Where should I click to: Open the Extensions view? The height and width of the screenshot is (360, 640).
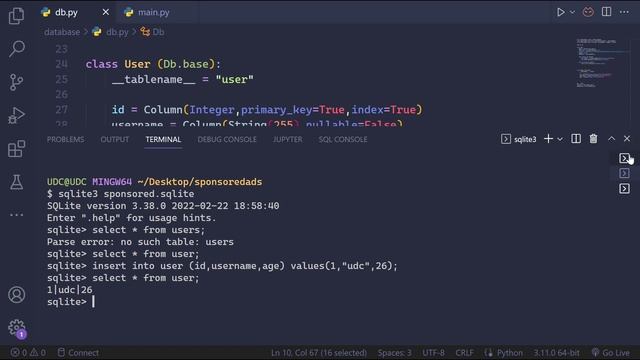[x=16, y=149]
